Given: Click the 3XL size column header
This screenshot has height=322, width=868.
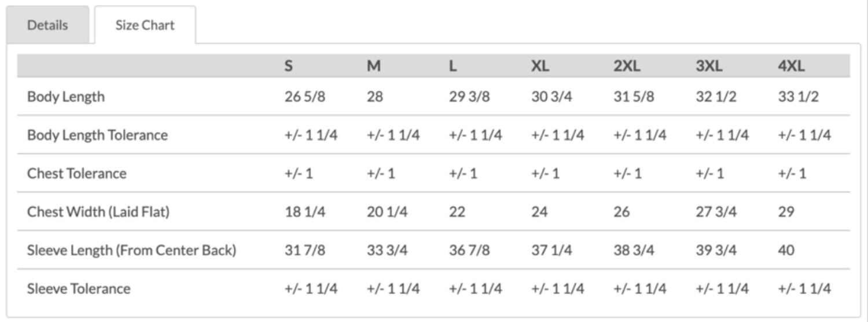Looking at the screenshot, I should click(x=709, y=66).
